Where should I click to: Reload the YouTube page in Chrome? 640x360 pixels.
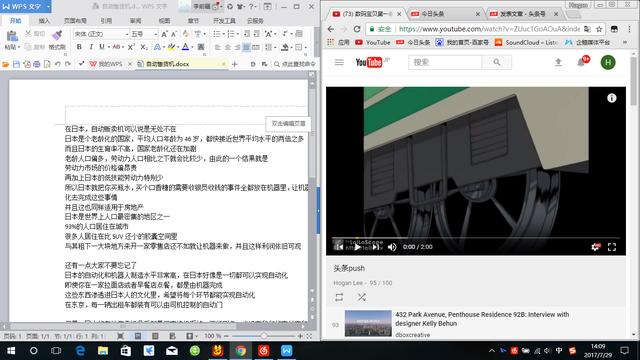click(357, 29)
